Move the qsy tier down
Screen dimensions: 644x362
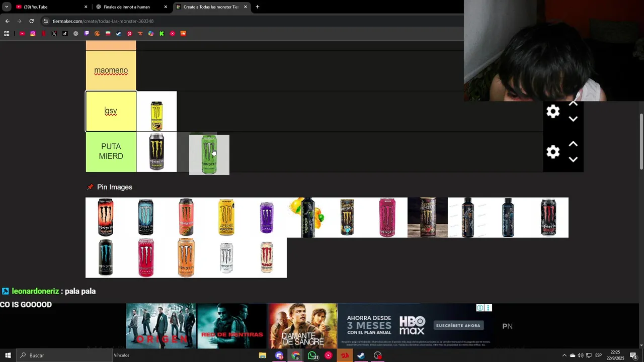[573, 119]
